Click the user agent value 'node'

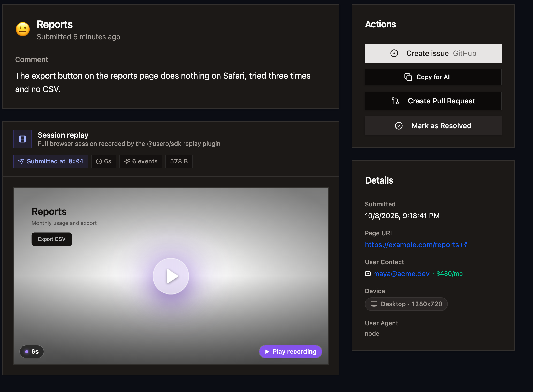pos(372,334)
